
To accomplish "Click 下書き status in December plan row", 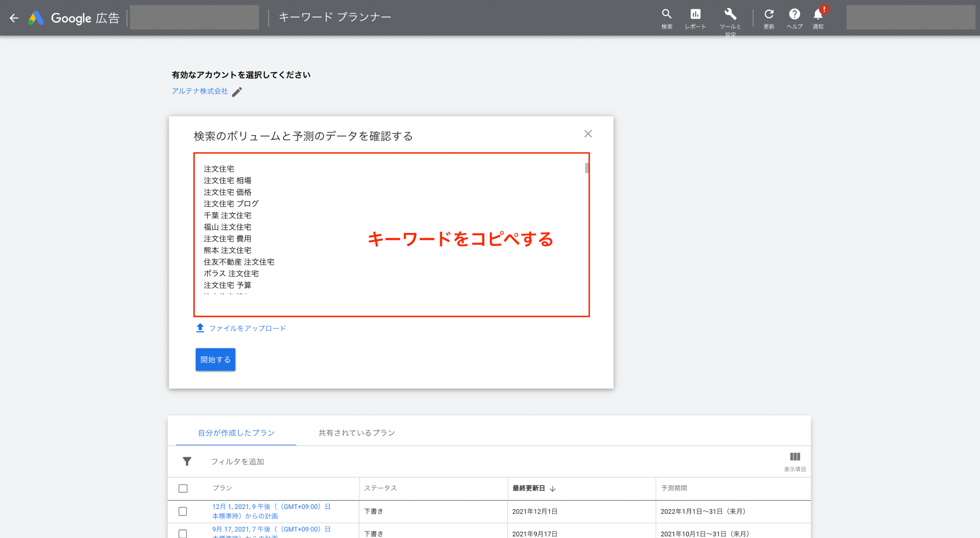I will (x=374, y=511).
